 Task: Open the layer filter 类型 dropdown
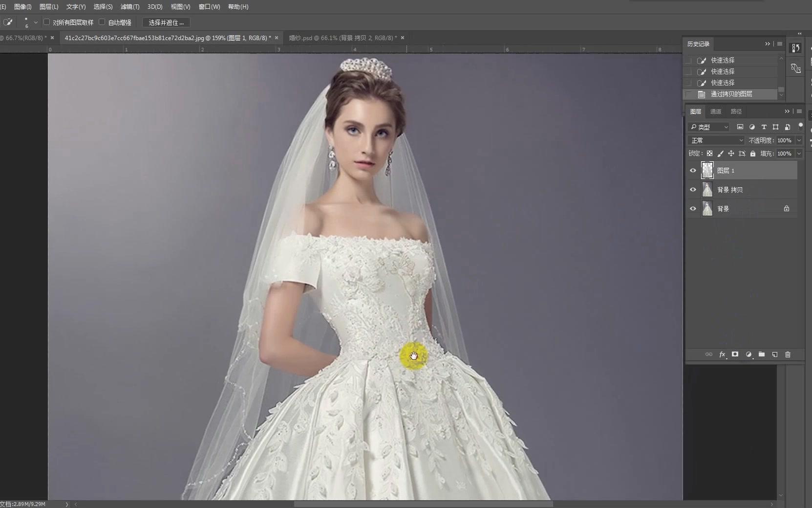coord(709,127)
